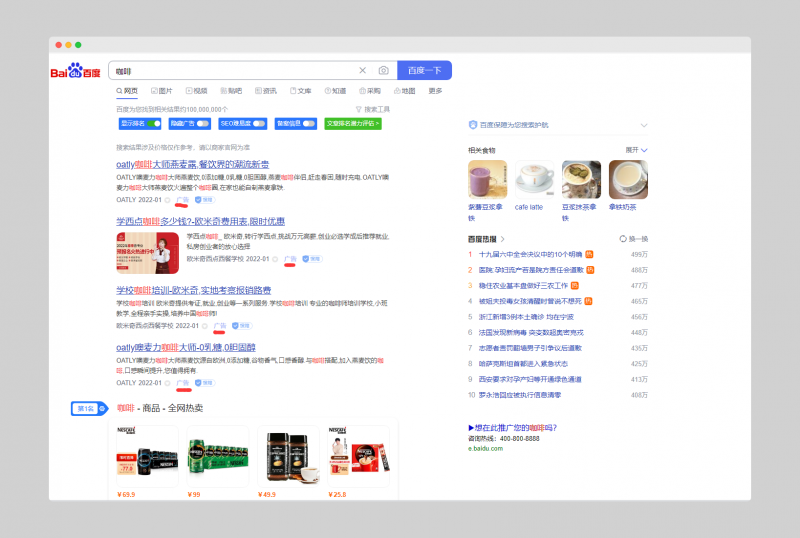The image size is (800, 538).
Task: Clear the search box with the X icon
Action: tap(363, 71)
